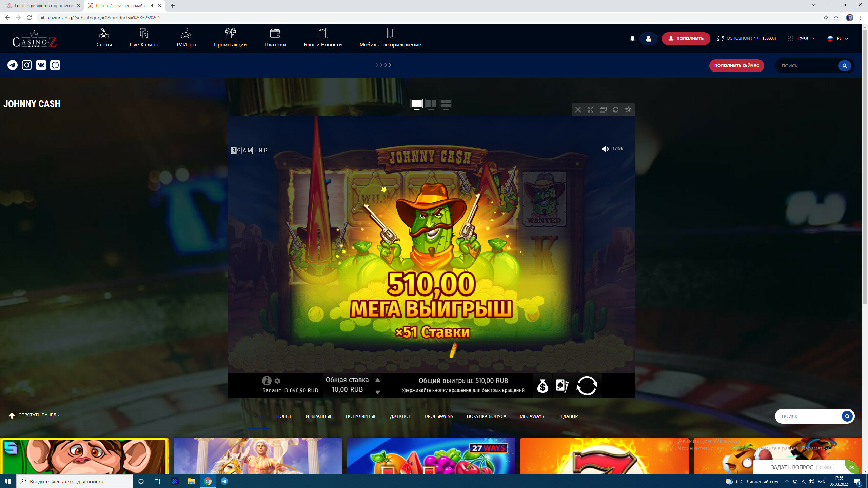Refresh the game window

[616, 109]
